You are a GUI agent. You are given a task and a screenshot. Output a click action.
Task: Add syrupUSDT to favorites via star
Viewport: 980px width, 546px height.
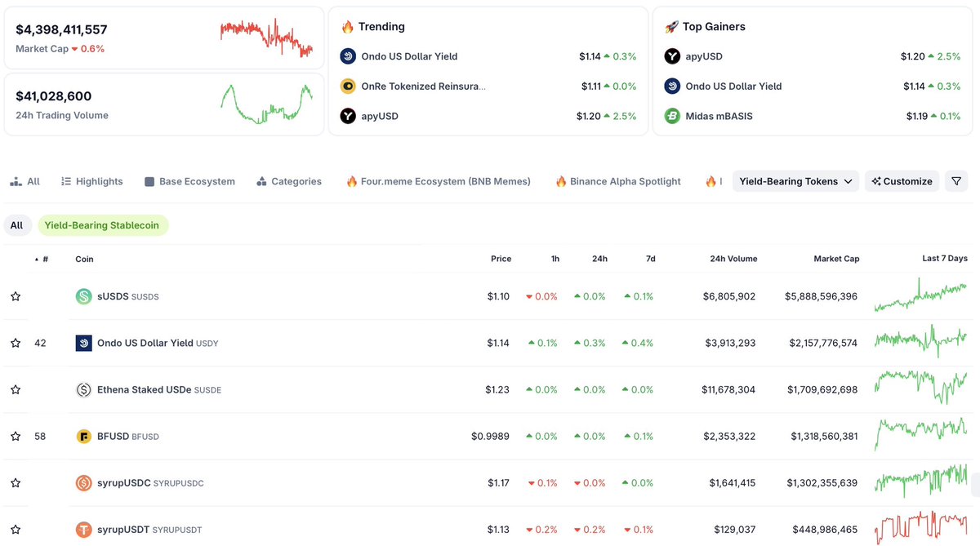(16, 530)
